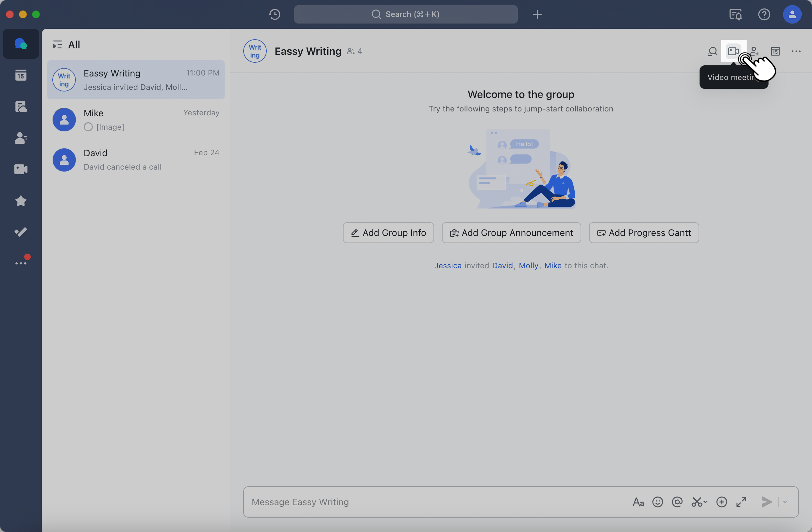Open the notification screen icon in top bar
This screenshot has height=532, width=812.
click(736, 14)
